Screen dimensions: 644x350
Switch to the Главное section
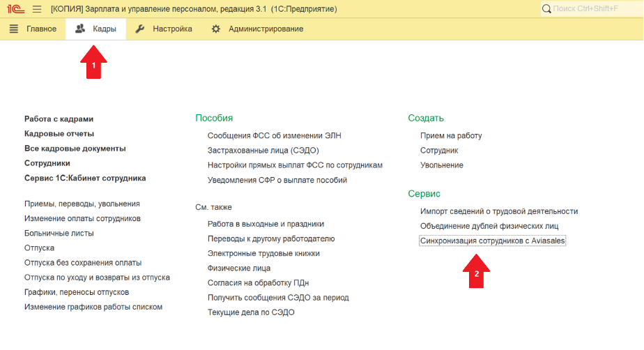pyautogui.click(x=41, y=29)
